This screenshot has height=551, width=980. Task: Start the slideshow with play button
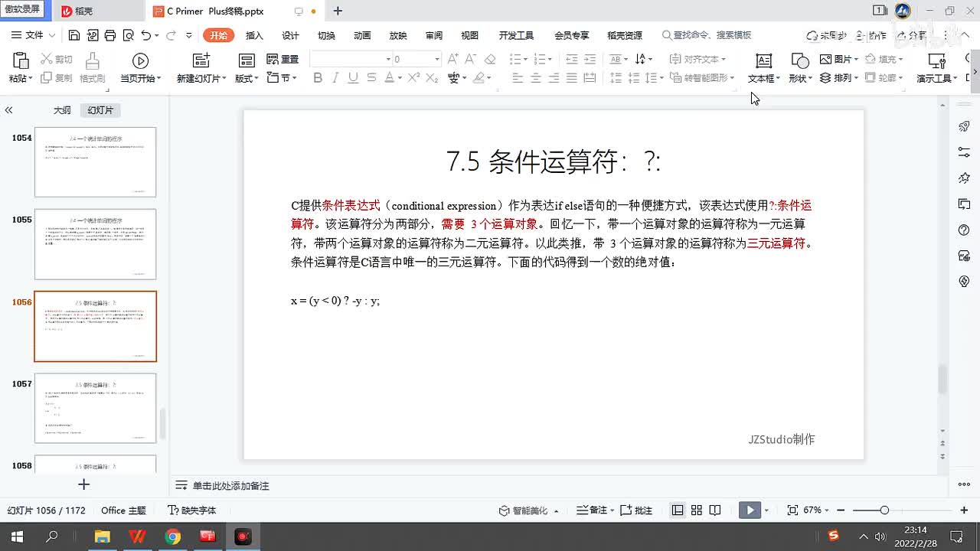(750, 510)
